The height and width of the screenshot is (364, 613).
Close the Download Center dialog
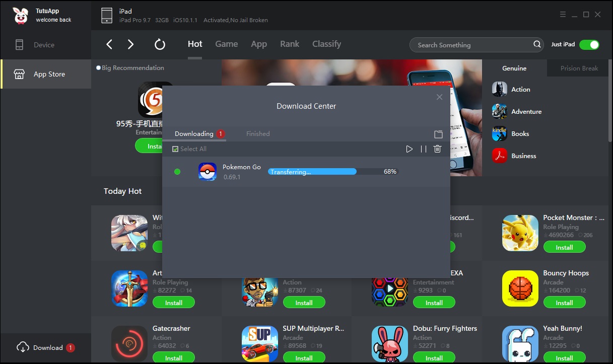pyautogui.click(x=439, y=97)
